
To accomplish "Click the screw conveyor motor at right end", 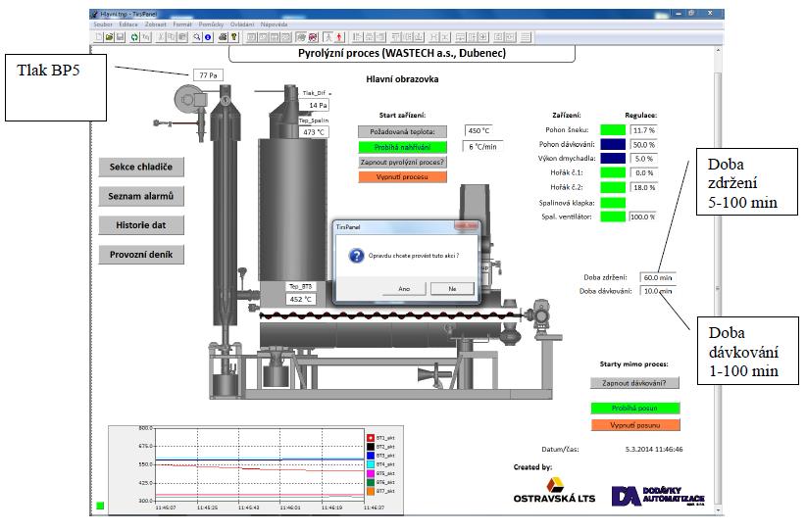I will pos(541,313).
